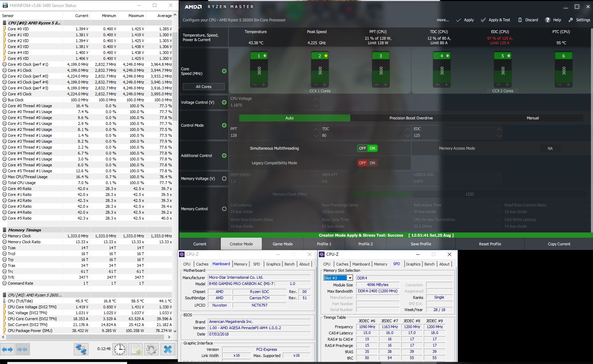Switch Legacy Compatibility Mode OFF/ON toggle
Image resolution: width=593 pixels, height=364 pixels.
point(367,163)
